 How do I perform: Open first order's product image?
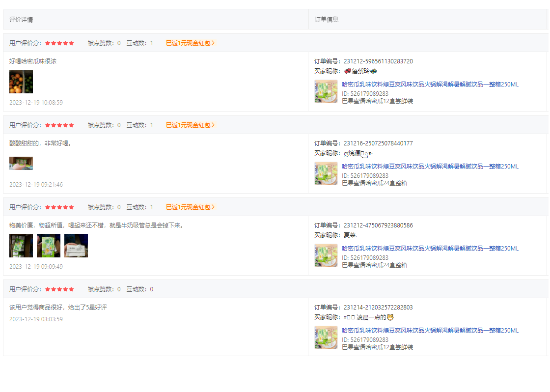(326, 91)
